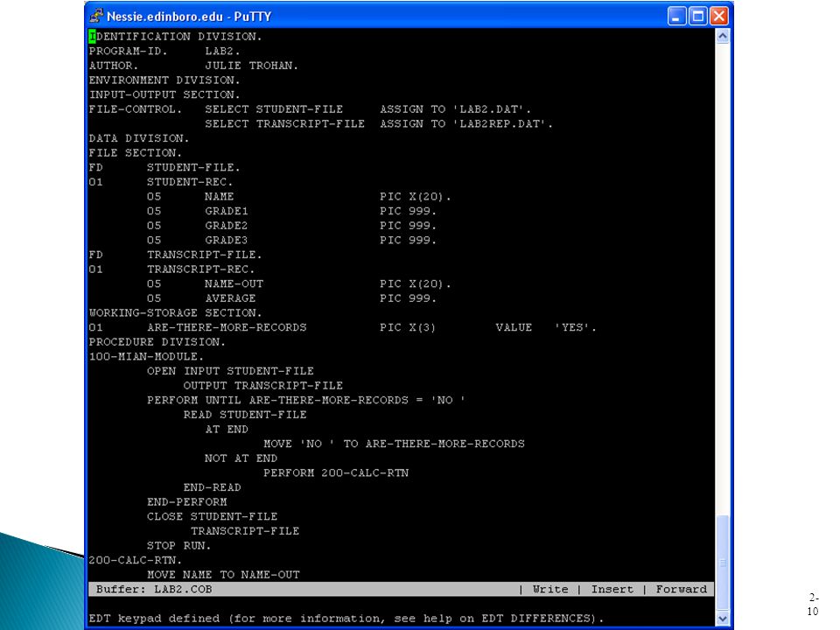Click the PuTTY icon in the title bar
The height and width of the screenshot is (630, 840).
tap(96, 16)
